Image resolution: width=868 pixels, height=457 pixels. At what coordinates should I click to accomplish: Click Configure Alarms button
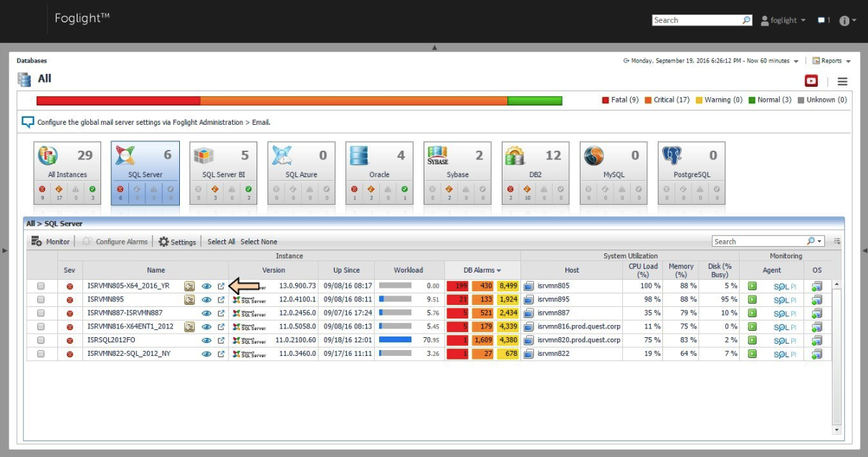115,242
